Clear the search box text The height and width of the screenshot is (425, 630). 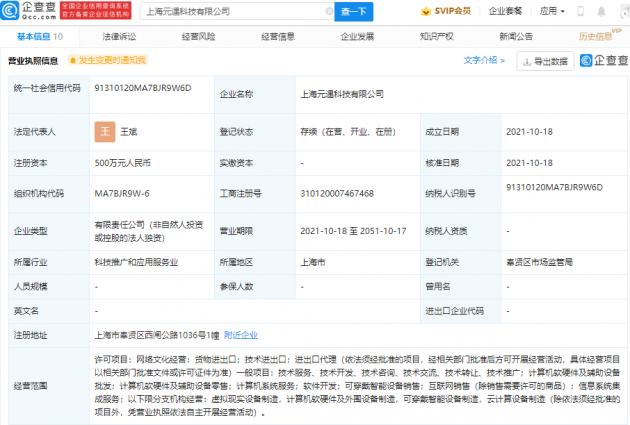click(329, 11)
